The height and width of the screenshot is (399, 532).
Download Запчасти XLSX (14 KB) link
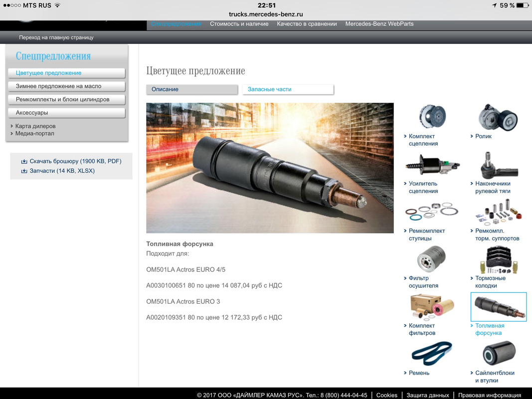click(x=62, y=171)
